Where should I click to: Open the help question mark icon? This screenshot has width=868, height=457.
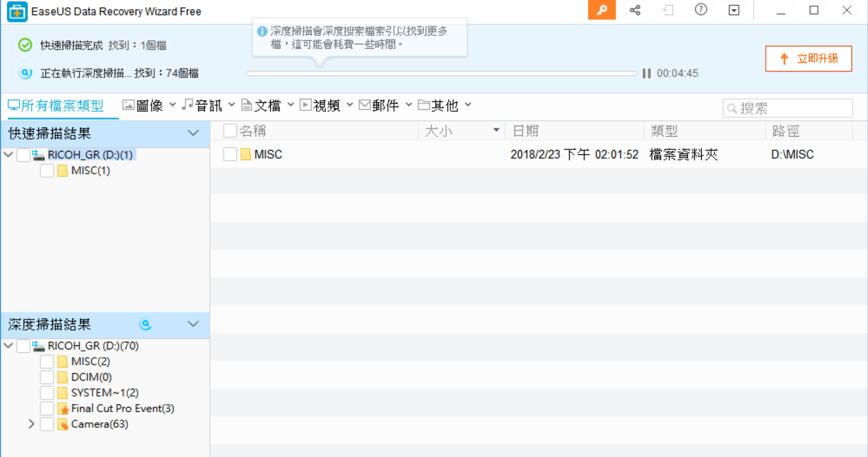coord(701,10)
